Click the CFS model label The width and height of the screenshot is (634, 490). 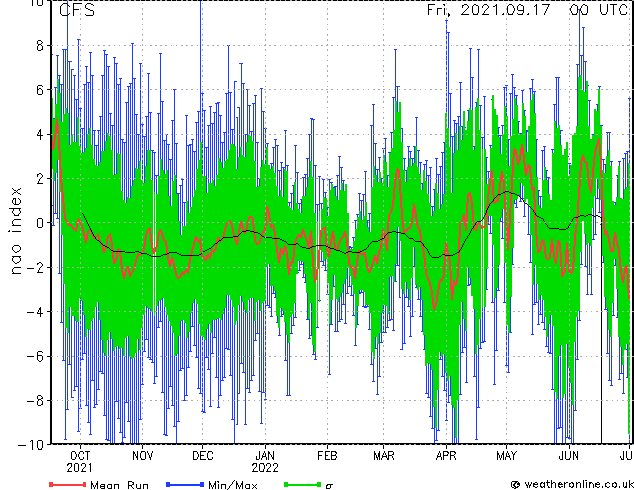click(77, 10)
